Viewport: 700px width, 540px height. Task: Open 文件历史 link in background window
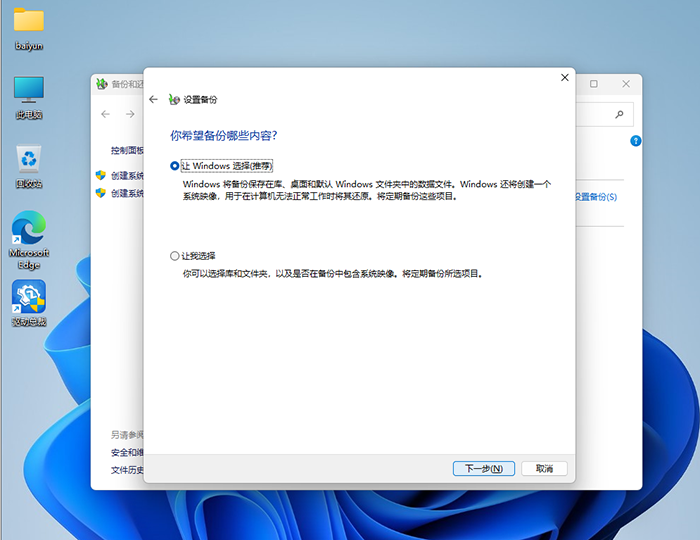[x=127, y=470]
